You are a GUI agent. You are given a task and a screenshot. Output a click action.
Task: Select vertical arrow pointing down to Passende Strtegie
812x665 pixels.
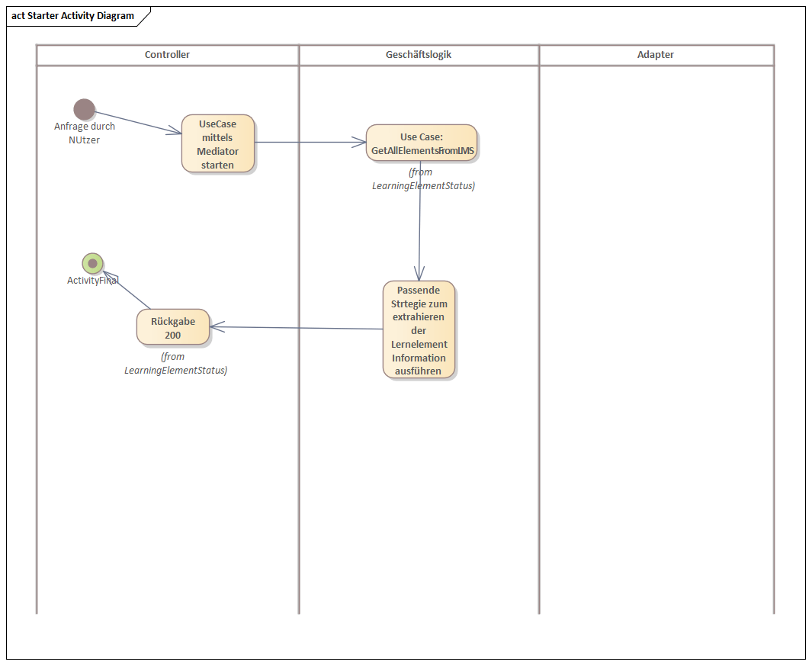pyautogui.click(x=419, y=229)
